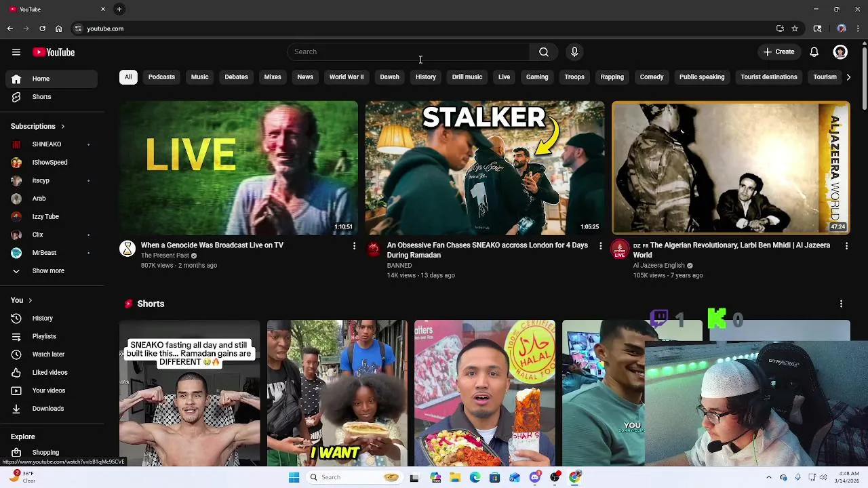Bookmark this page with star icon

(795, 28)
